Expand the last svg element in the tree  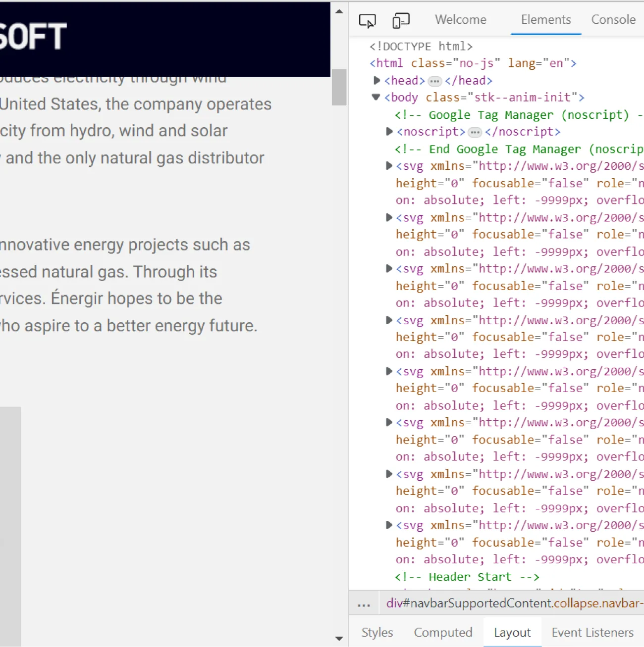[389, 525]
